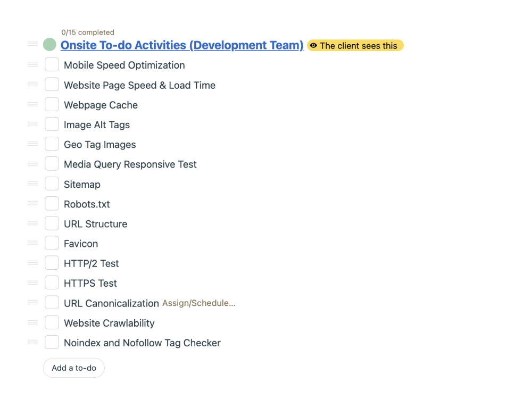Tick the Favicon checkbox

(52, 243)
